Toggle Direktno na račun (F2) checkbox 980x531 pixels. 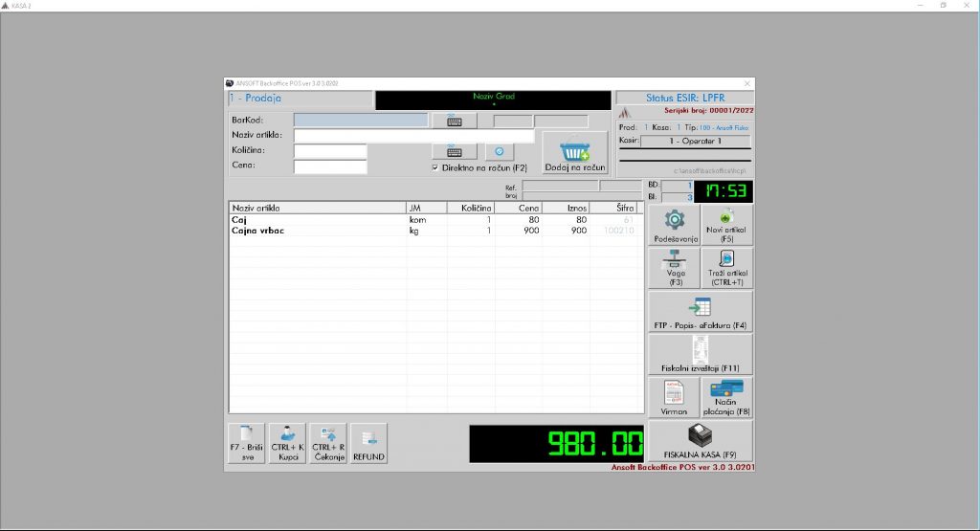pos(436,167)
